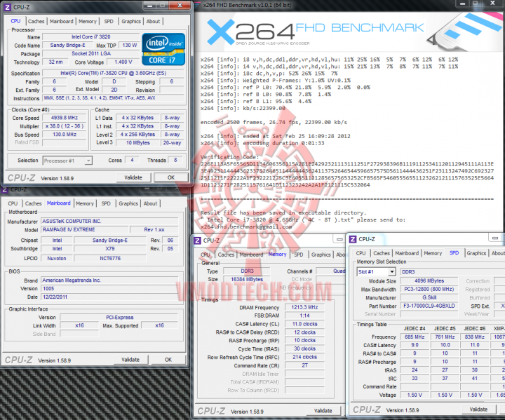Viewport: 505px width, 420px height.
Task: Click the CPU-Z icon in the SPD window title bar
Action: tap(353, 239)
